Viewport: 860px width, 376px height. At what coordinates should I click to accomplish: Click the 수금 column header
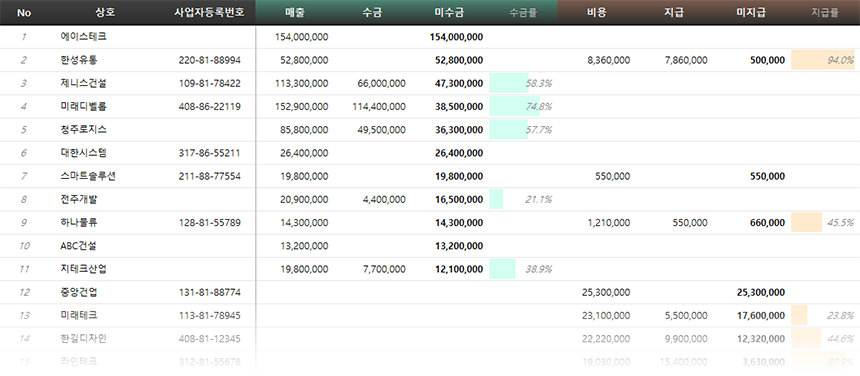pyautogui.click(x=372, y=13)
